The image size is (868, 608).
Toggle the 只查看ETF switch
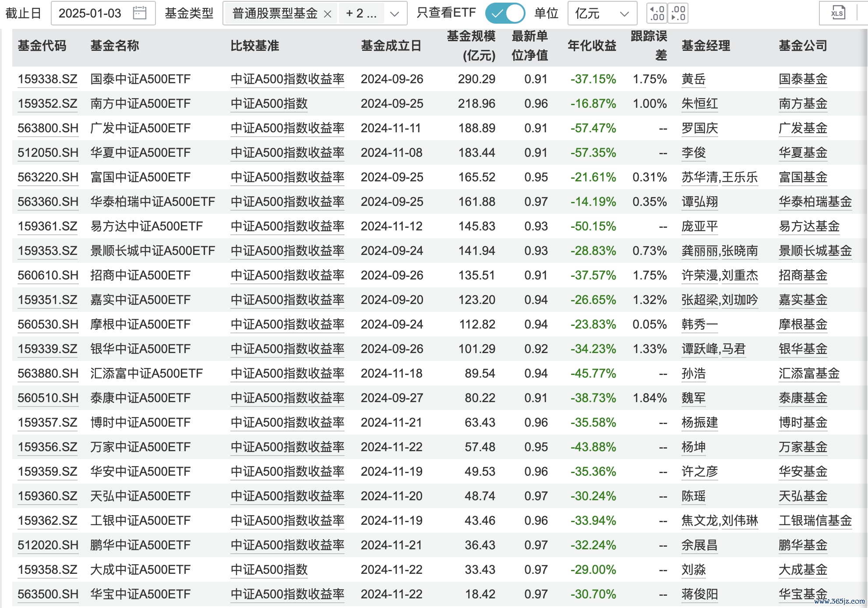click(x=505, y=13)
